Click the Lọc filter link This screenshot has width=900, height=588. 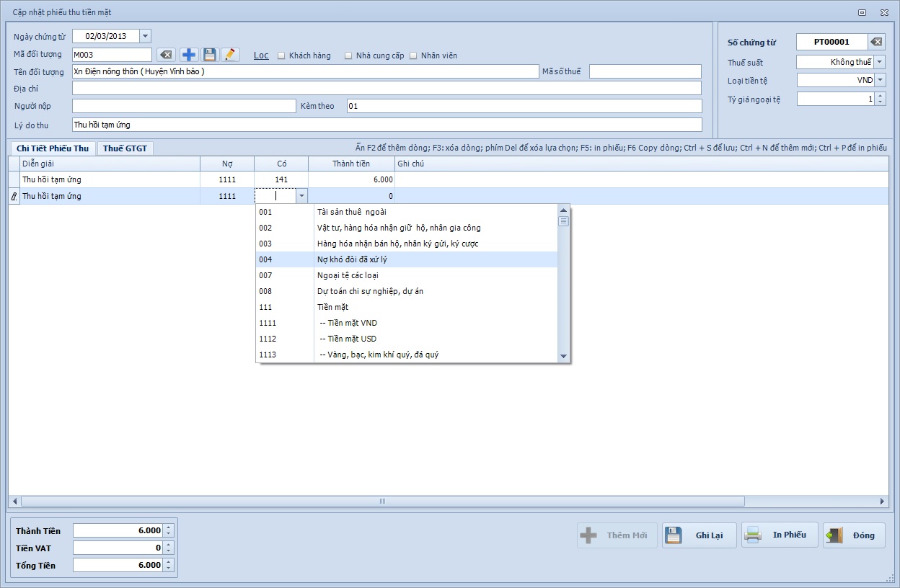[261, 55]
